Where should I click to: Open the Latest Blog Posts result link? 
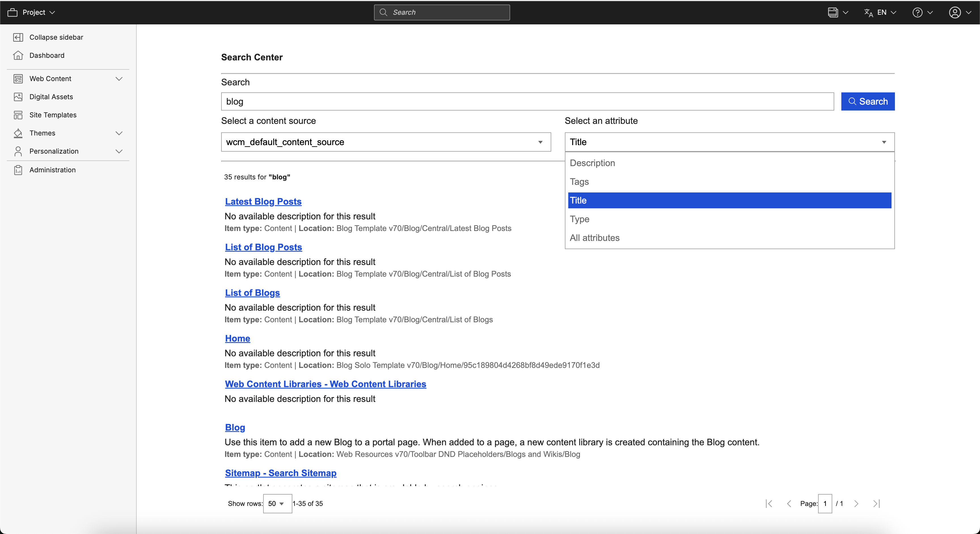tap(263, 202)
